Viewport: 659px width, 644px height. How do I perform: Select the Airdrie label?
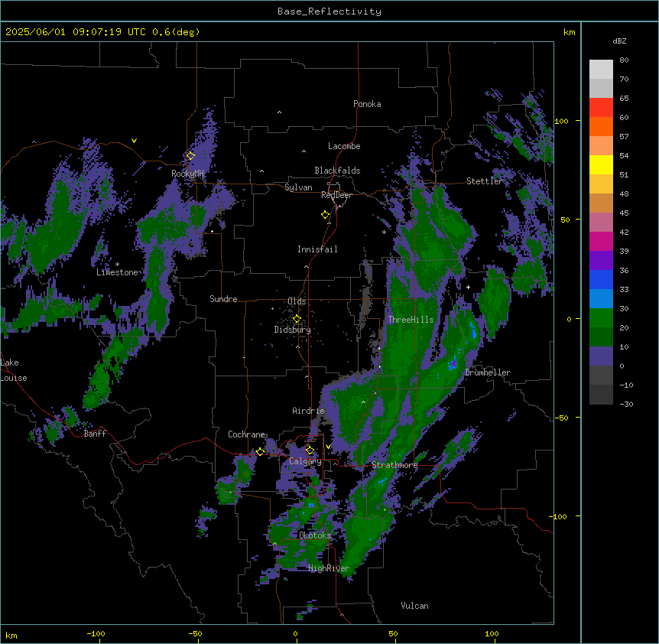[308, 411]
